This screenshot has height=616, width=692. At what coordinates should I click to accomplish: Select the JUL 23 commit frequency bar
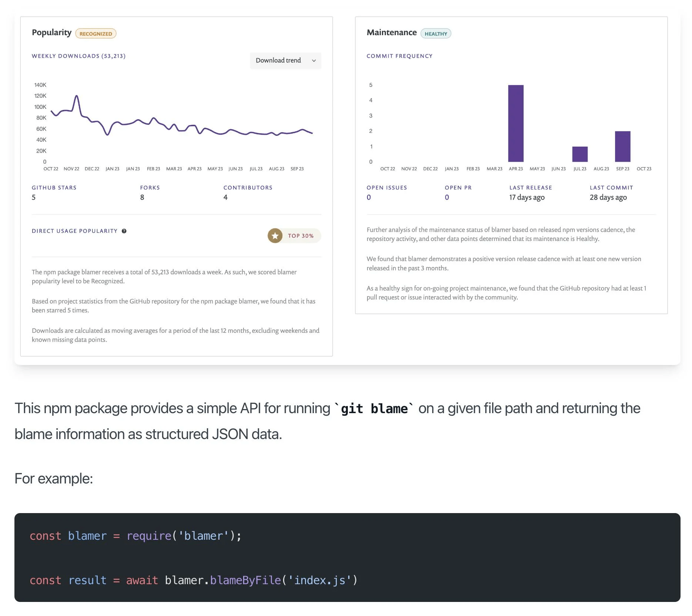coord(580,154)
